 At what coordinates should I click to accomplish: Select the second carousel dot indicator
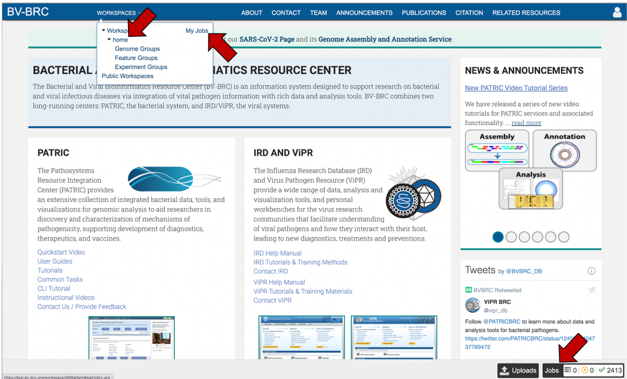[x=511, y=237]
